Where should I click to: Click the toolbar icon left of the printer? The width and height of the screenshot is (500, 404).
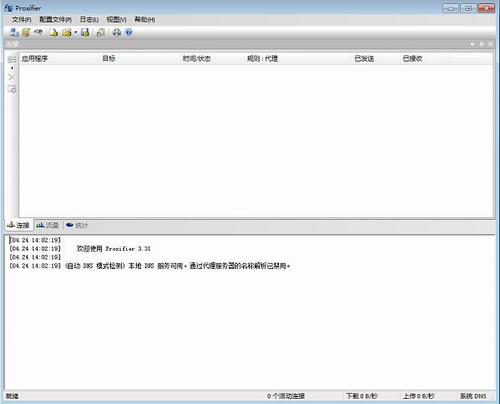(101, 32)
